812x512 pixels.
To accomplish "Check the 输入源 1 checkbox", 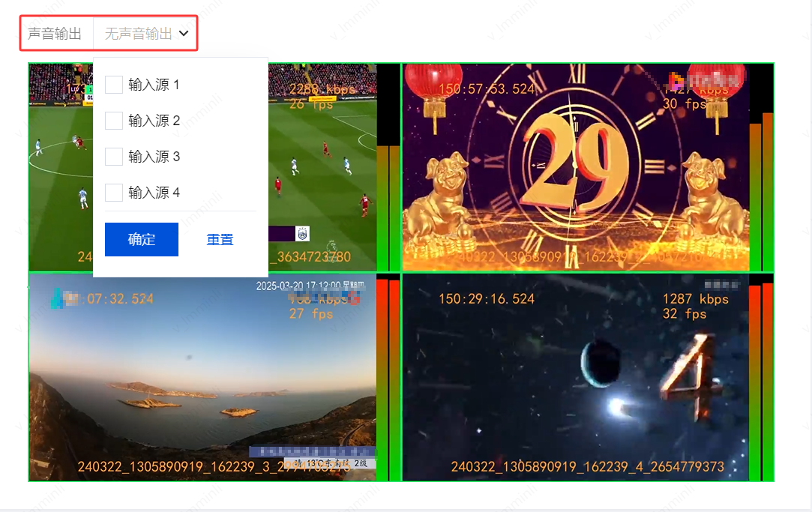I will tap(113, 85).
